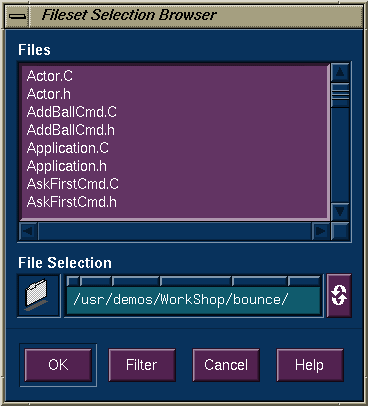Click the vertical scrollbar thumb in Files list
The width and height of the screenshot is (368, 406).
pyautogui.click(x=340, y=94)
